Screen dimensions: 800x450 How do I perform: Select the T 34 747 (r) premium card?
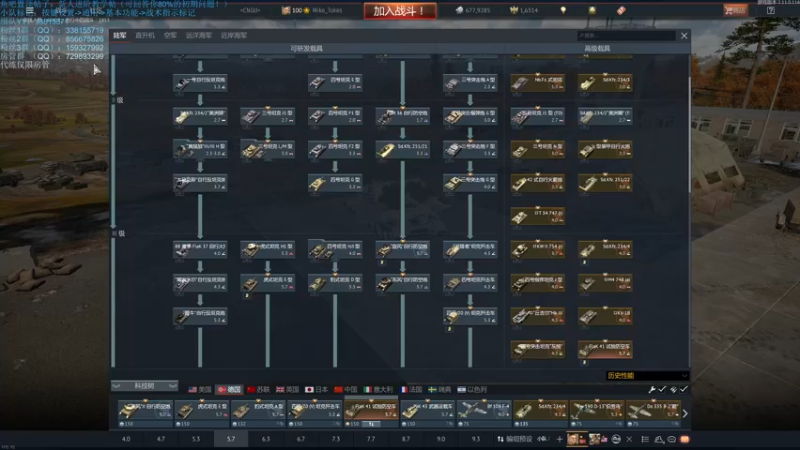pyautogui.click(x=538, y=216)
